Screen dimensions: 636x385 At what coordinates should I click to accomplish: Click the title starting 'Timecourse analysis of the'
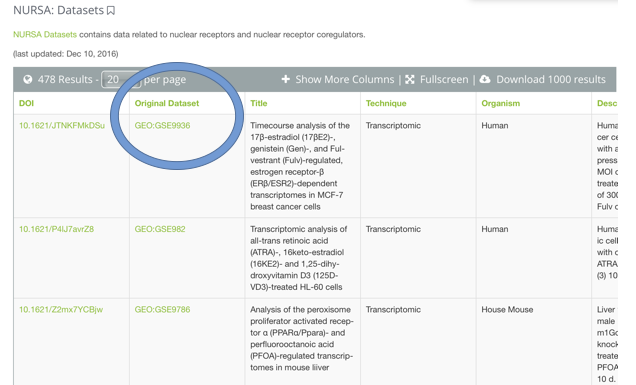coord(300,166)
